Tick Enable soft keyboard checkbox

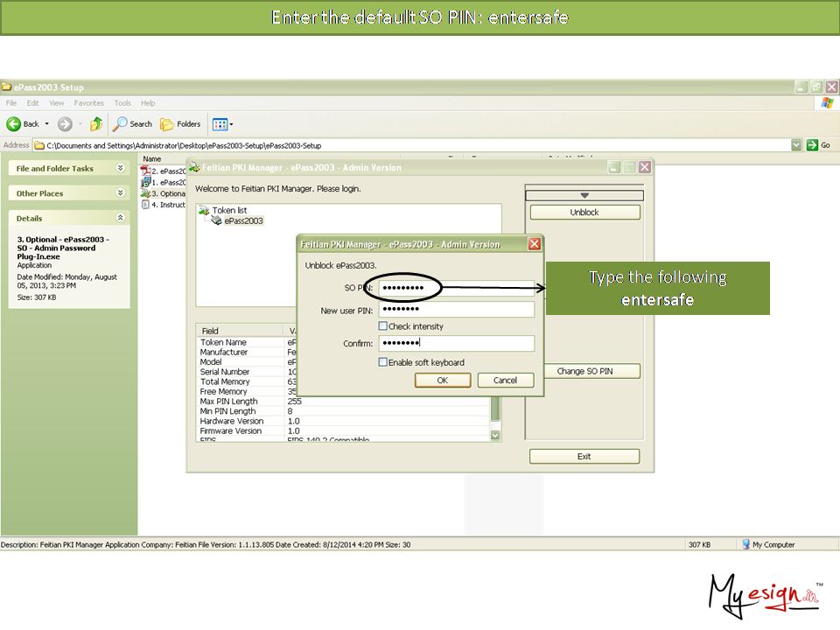[x=383, y=362]
